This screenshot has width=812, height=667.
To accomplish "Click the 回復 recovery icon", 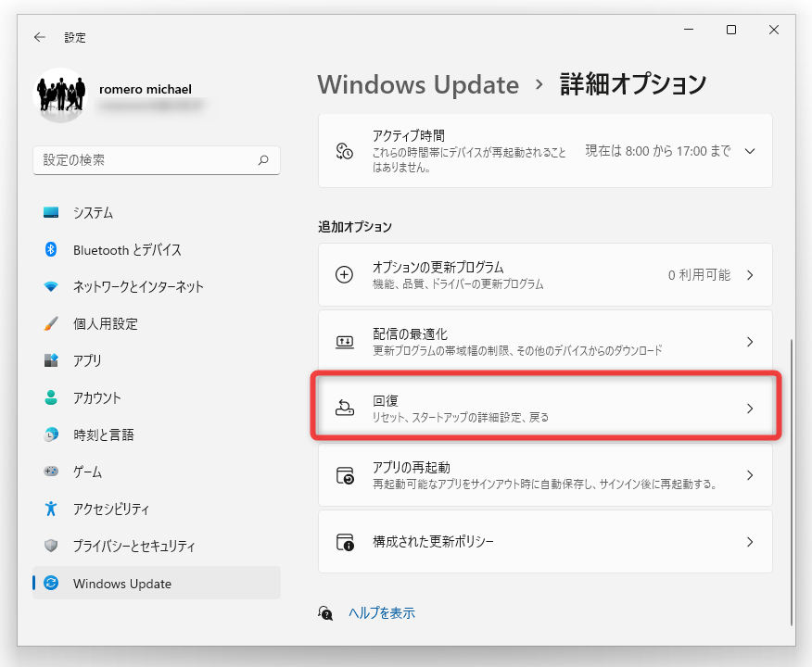I will pos(345,408).
